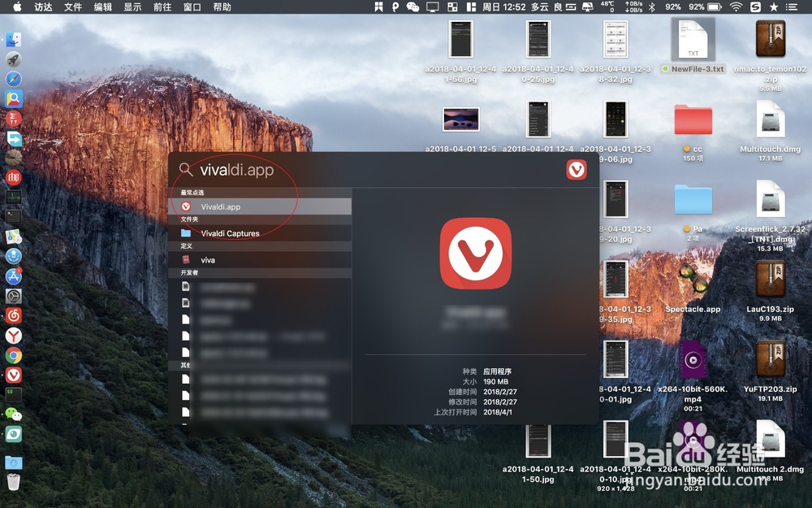Open the 帮助 menu
The image size is (812, 508).
[x=222, y=7]
